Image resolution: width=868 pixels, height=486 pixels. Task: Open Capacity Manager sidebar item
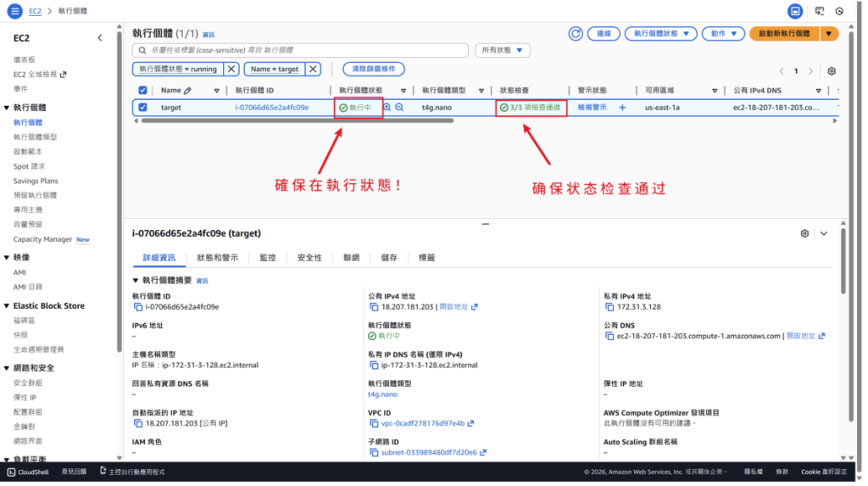click(x=42, y=241)
